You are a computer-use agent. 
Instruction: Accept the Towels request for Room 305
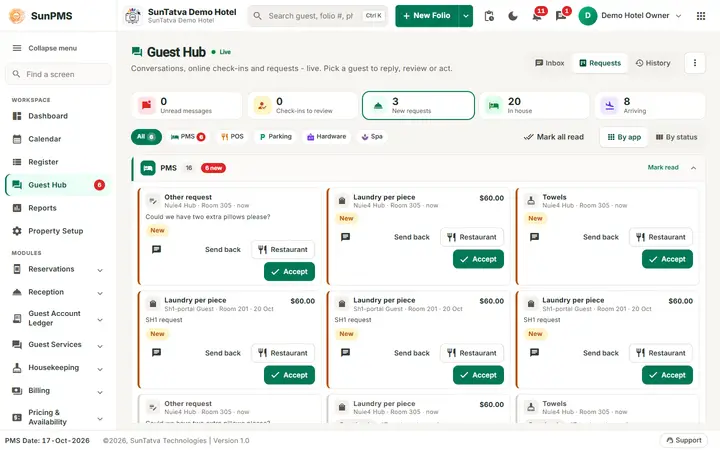click(x=667, y=259)
